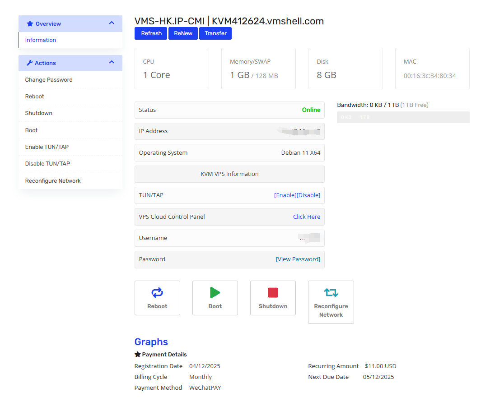This screenshot has height=420, width=504.
Task: Enable TUN/TAP via the bracketed link
Action: [285, 195]
